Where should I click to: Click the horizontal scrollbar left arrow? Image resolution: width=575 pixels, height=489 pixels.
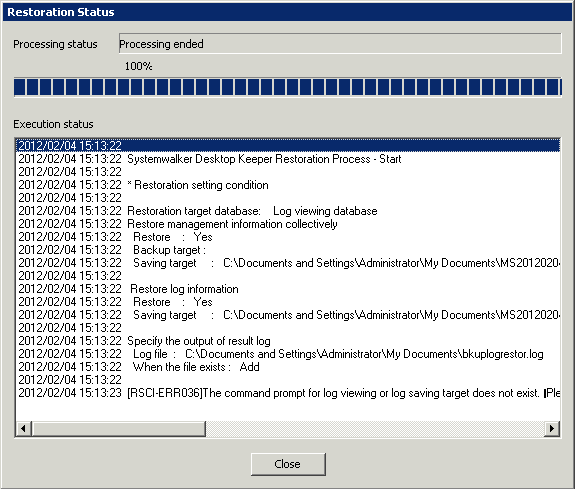23,428
